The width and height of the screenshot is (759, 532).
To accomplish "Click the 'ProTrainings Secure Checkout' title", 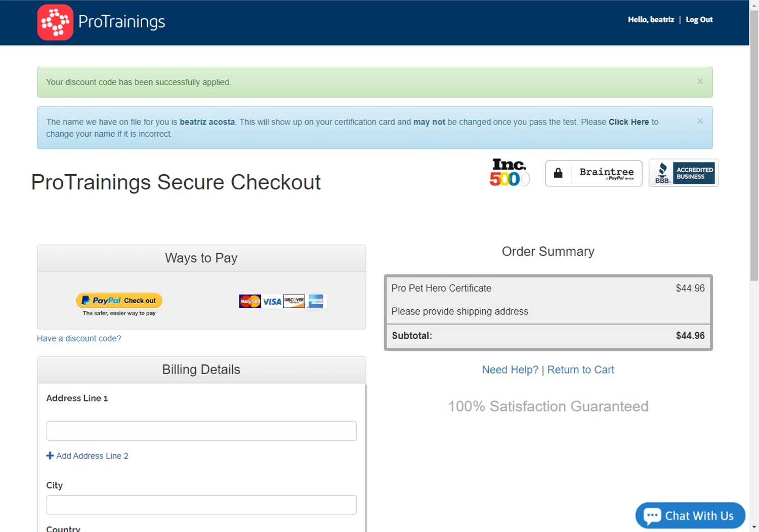I will (176, 182).
